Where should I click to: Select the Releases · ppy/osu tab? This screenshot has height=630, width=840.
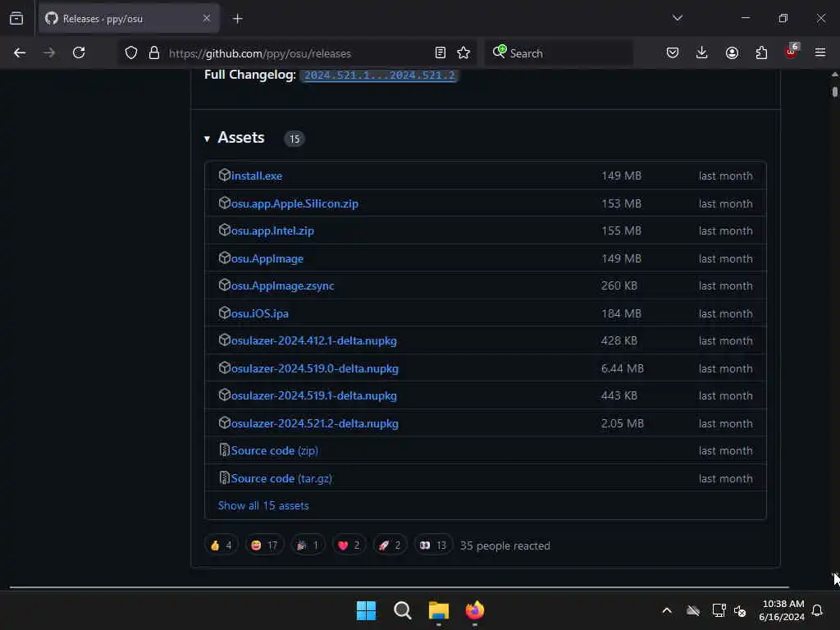pos(129,19)
